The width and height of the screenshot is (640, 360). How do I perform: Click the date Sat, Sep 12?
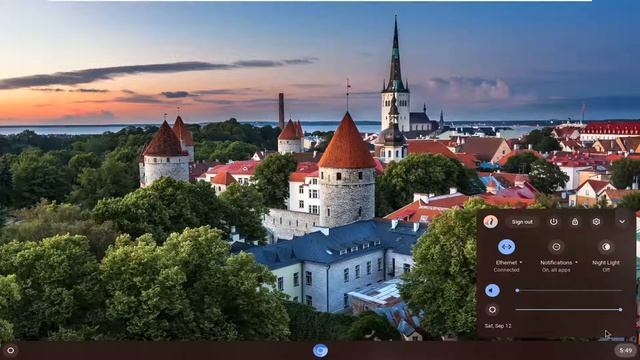pyautogui.click(x=498, y=326)
